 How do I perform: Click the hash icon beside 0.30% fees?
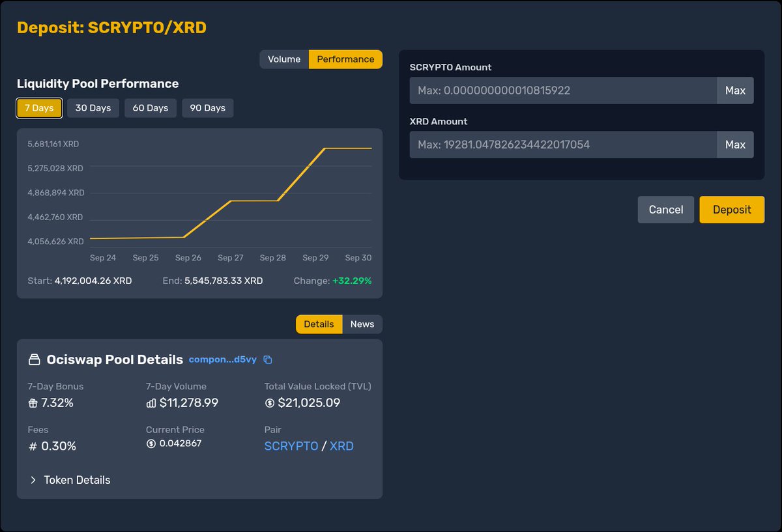click(33, 447)
